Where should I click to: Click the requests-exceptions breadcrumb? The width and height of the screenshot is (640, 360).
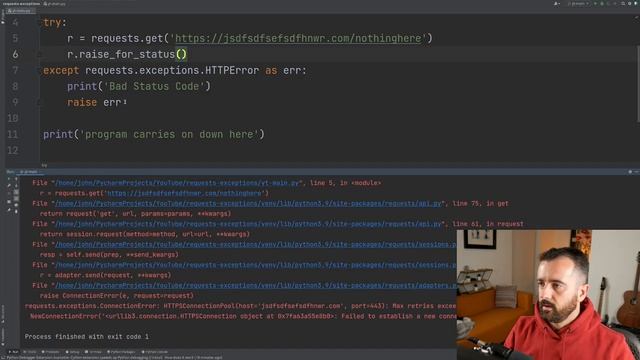(x=21, y=4)
